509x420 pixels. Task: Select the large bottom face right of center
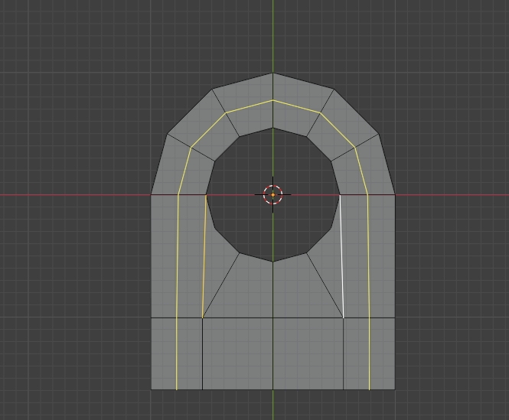coord(308,353)
